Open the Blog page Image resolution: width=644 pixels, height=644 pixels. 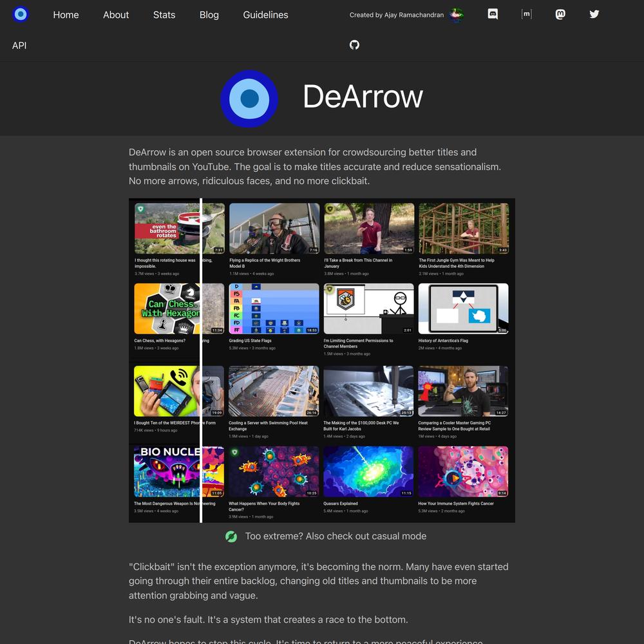coord(209,15)
